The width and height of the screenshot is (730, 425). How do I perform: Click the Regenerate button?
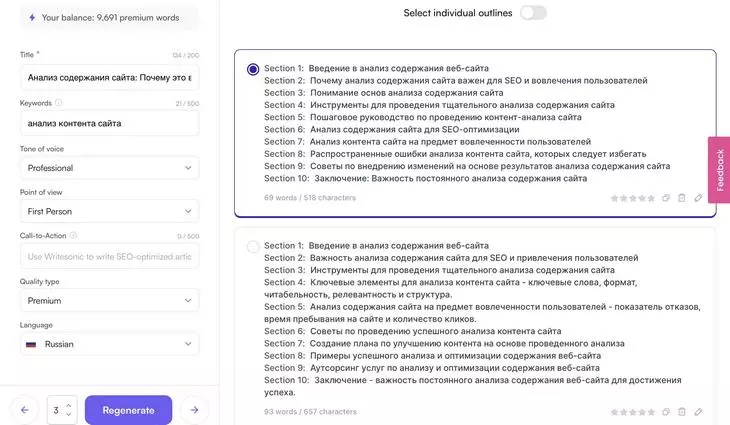click(x=128, y=410)
